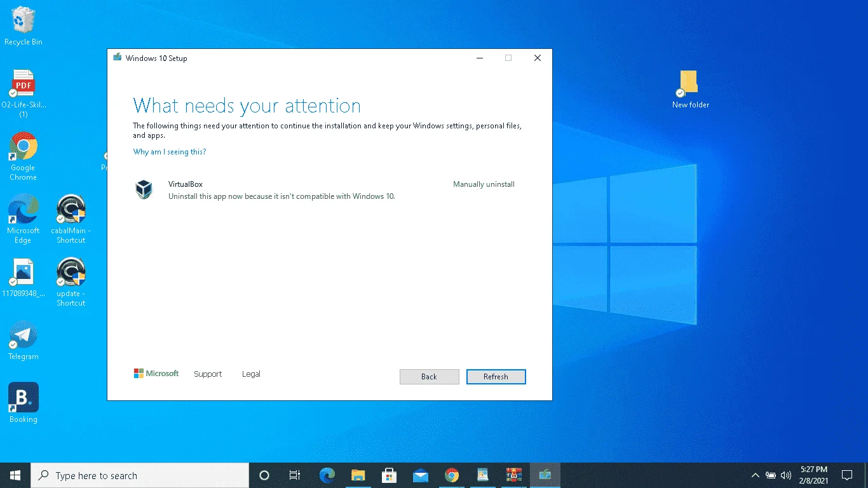Open the Windows Start menu
This screenshot has height=488, width=868.
coord(15,475)
